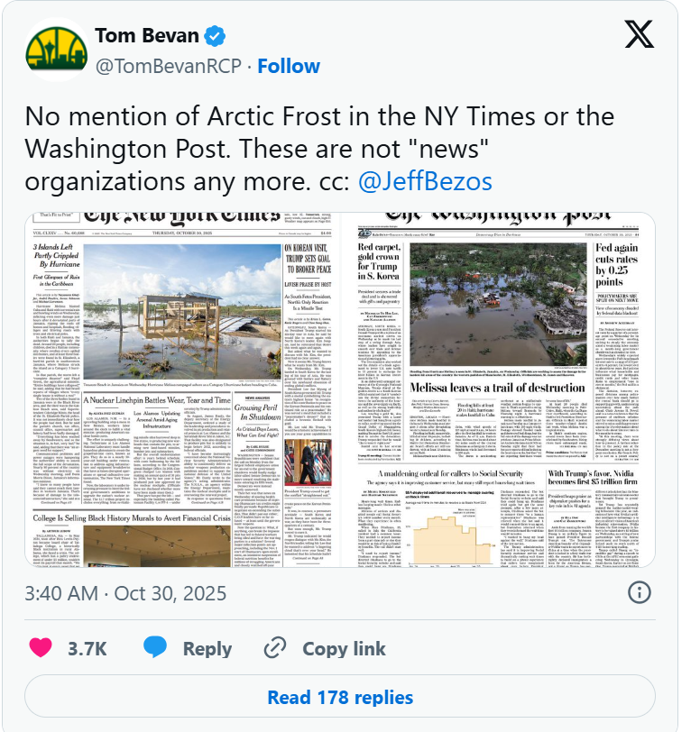Click the Copy link text
The image size is (700, 732).
(343, 648)
